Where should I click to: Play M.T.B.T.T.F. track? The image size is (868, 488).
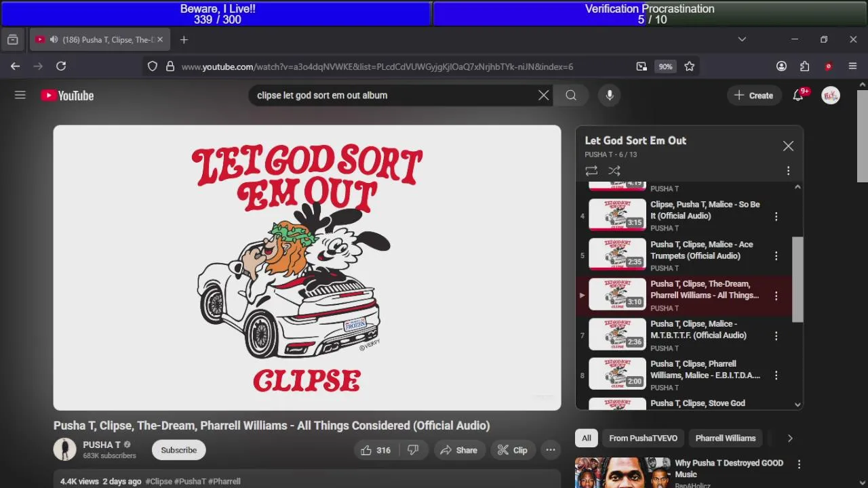click(x=684, y=335)
